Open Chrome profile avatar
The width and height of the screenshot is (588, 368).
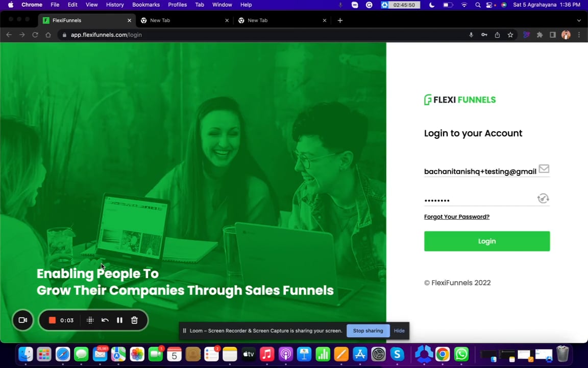566,35
